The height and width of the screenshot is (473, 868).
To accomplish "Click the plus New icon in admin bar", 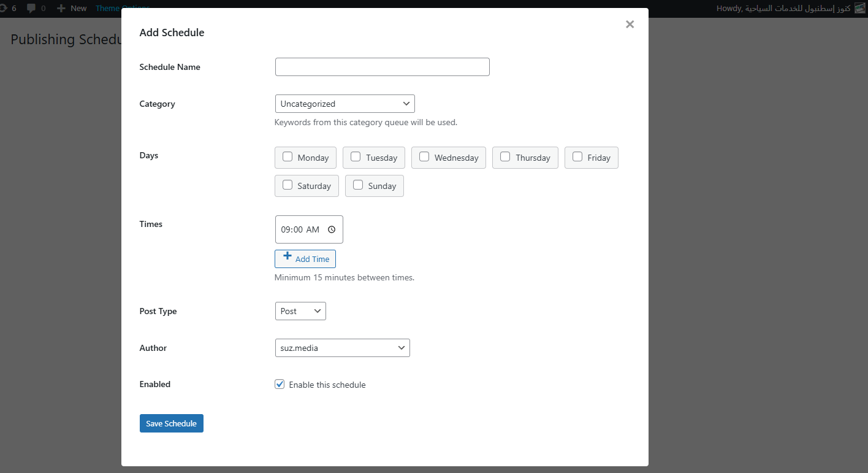I will point(61,8).
